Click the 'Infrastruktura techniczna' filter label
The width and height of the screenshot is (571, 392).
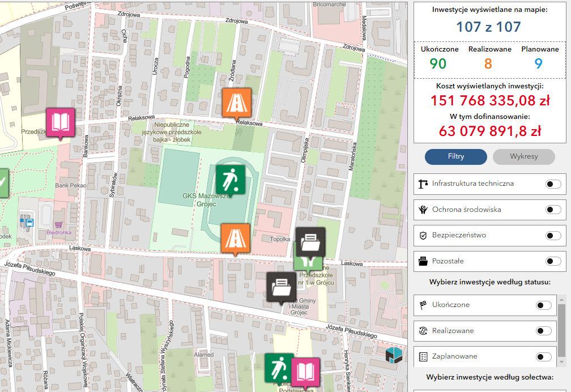(472, 184)
